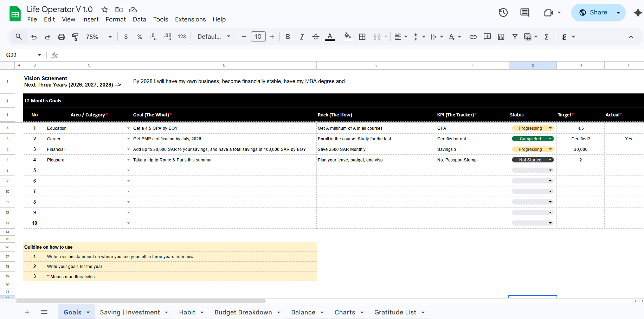Expand the Education category dropdown
Image resolution: width=644 pixels, height=319 pixels.
pos(128,128)
